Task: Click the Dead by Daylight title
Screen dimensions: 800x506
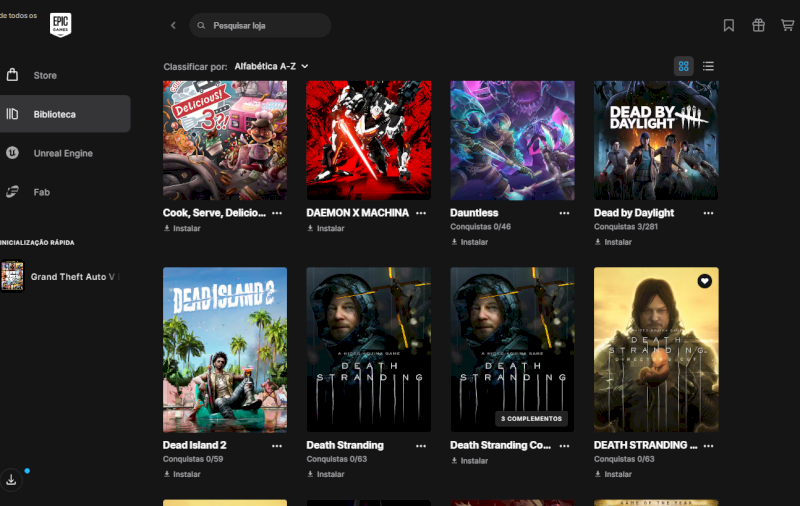Action: coord(634,213)
